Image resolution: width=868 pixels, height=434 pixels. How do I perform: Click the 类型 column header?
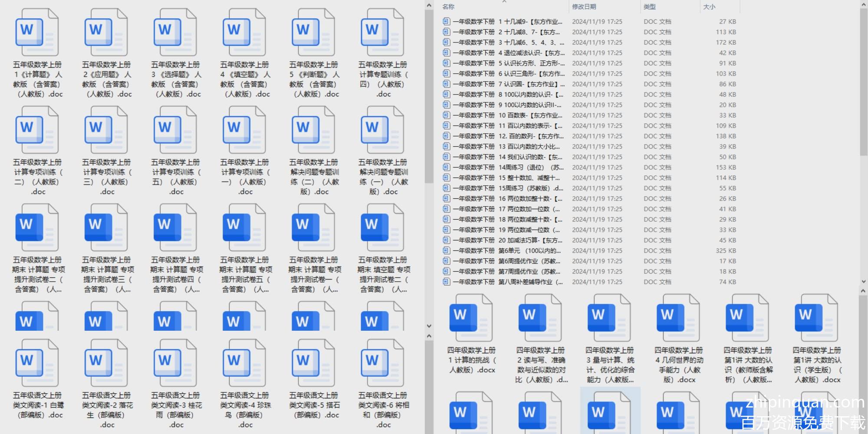649,7
